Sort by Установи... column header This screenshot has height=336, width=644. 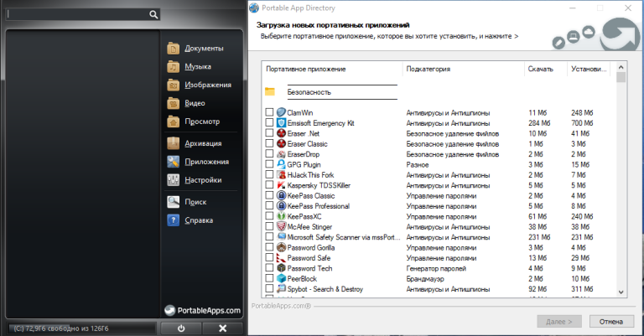tap(589, 69)
